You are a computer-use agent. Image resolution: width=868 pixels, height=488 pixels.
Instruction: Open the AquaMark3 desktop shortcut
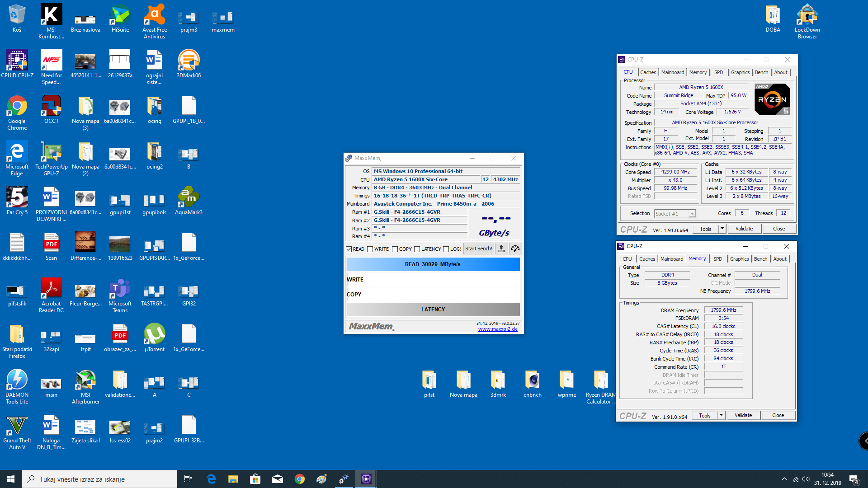pyautogui.click(x=189, y=201)
